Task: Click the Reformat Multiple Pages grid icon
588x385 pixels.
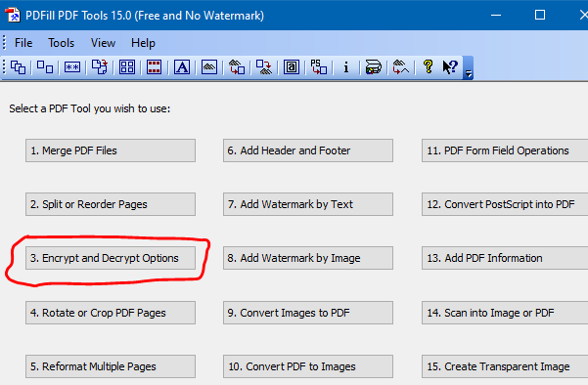Action: (x=127, y=67)
